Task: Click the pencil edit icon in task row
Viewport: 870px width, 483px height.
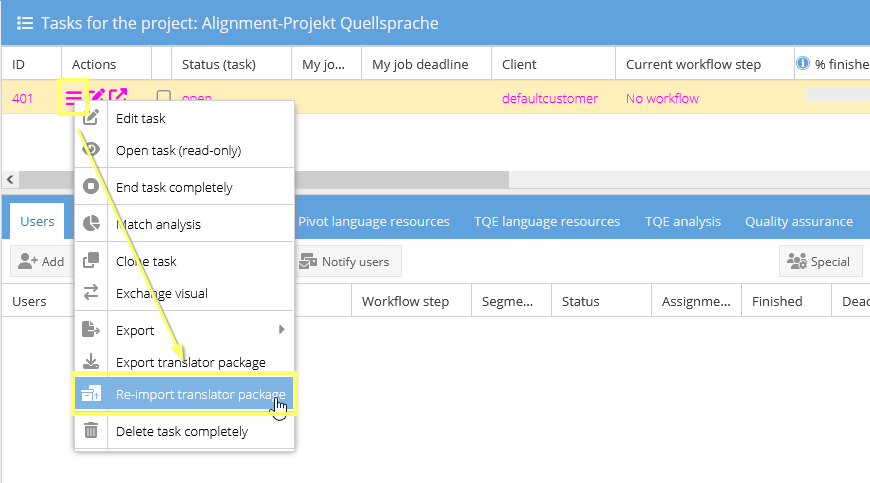Action: point(97,97)
